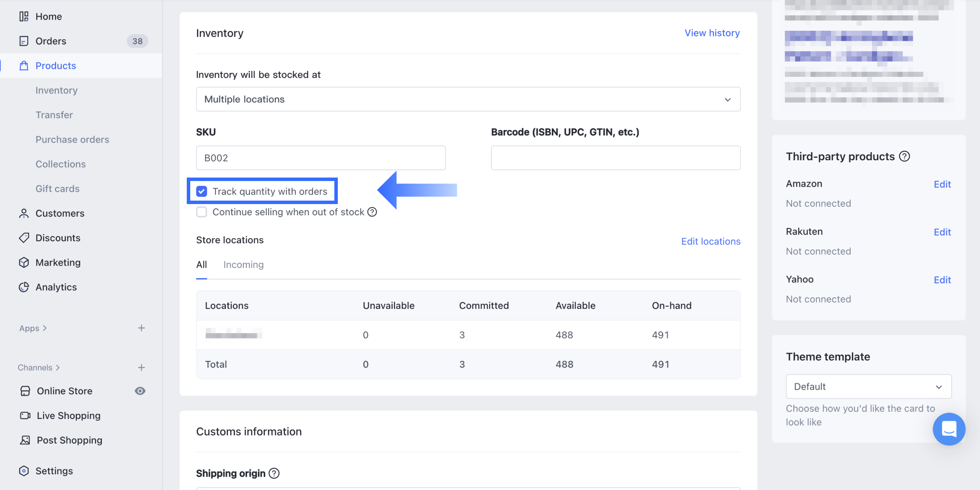Uncheck Track quantity with orders
The width and height of the screenshot is (980, 490).
pos(202,191)
